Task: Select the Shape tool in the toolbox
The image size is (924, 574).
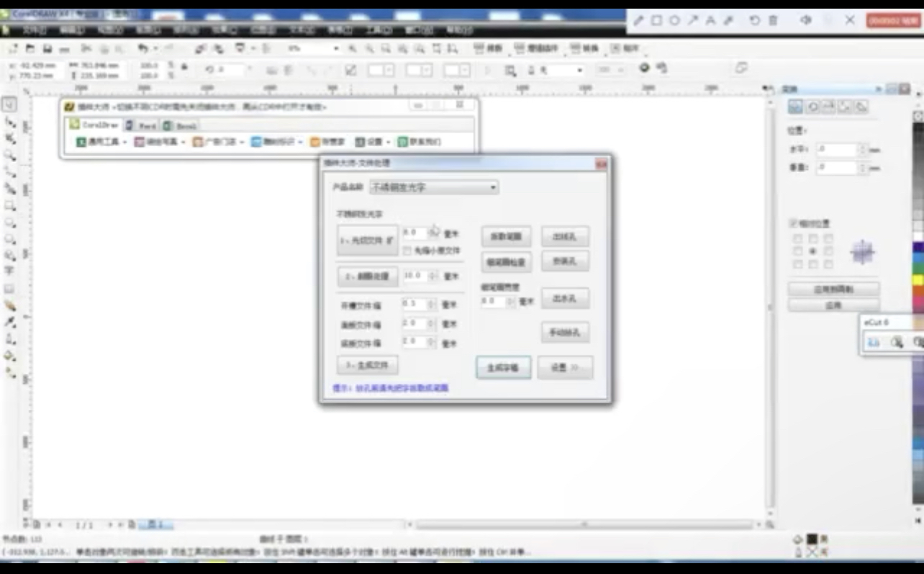Action: [9, 122]
